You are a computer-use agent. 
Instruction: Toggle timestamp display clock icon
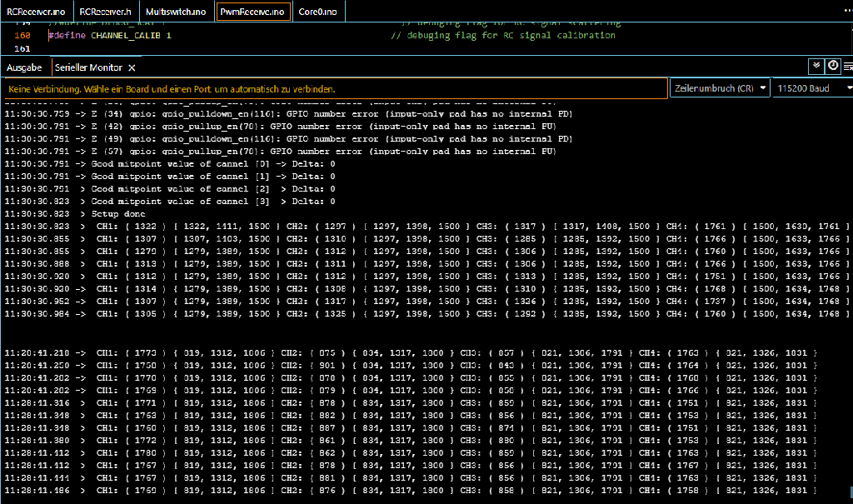click(833, 66)
